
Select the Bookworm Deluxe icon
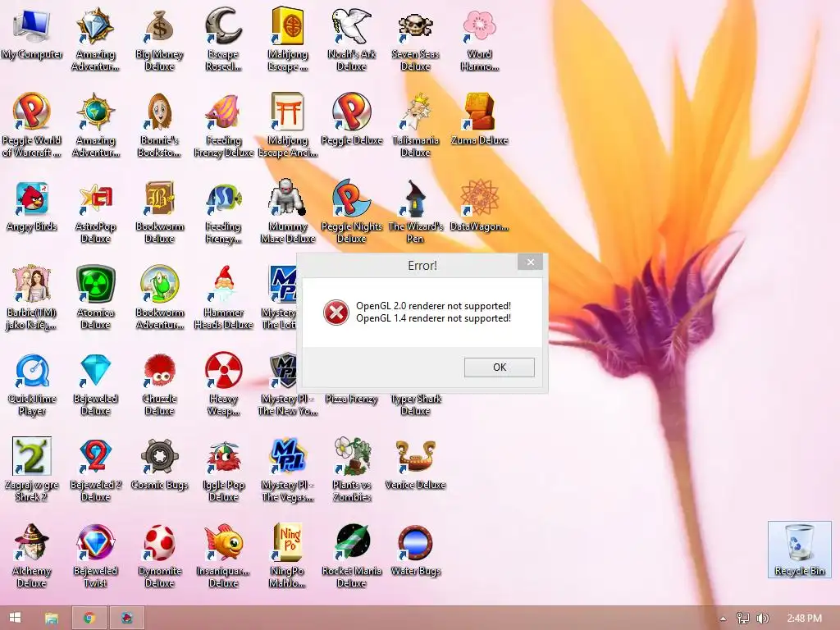pos(160,198)
